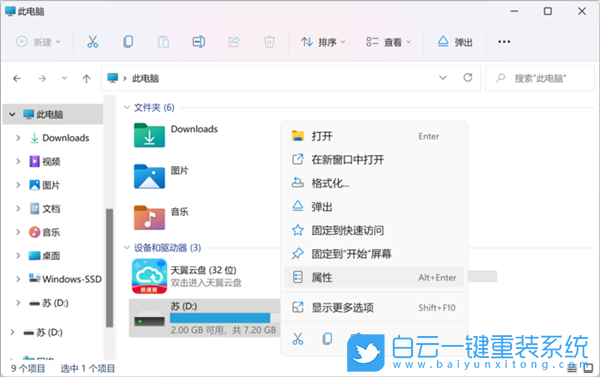Click the 弹出 (Eject) toolbar button
This screenshot has width=600, height=377.
tap(455, 41)
